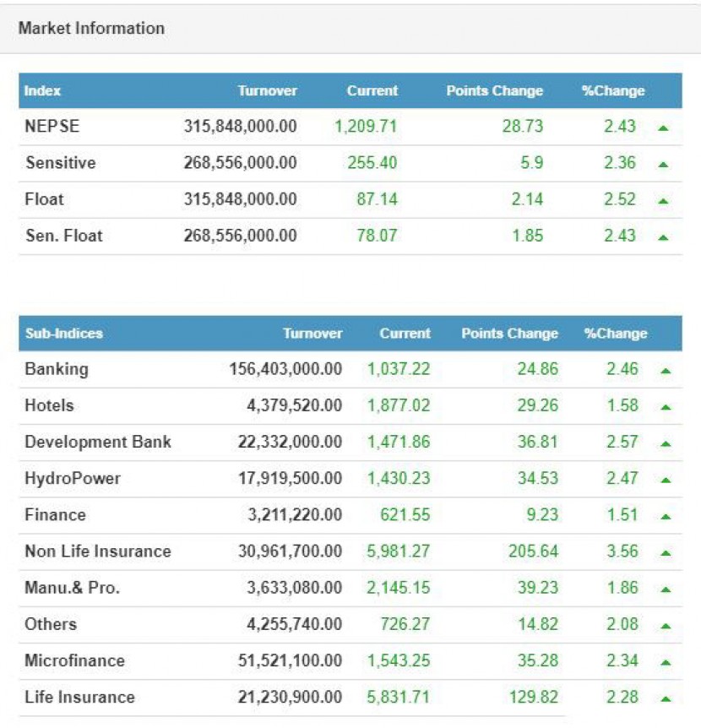Click the up arrow beside Sensitive index
The height and width of the screenshot is (728, 701).
[x=663, y=164]
